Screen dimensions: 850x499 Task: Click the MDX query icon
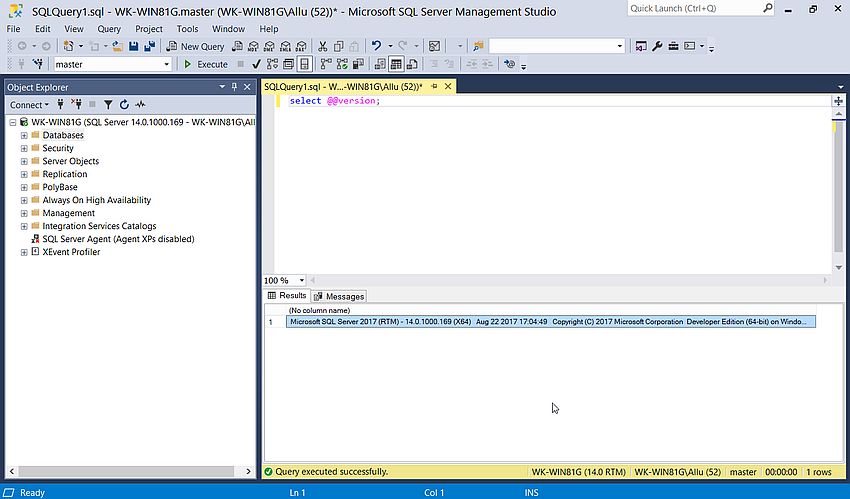coord(253,47)
